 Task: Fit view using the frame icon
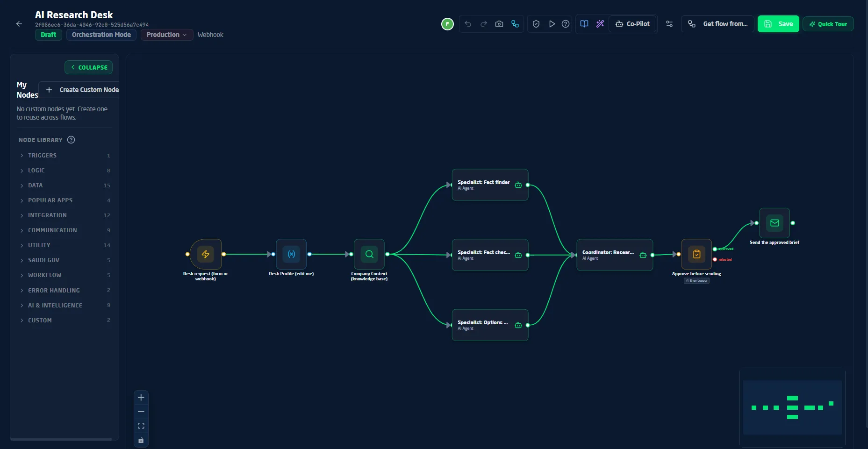[141, 426]
